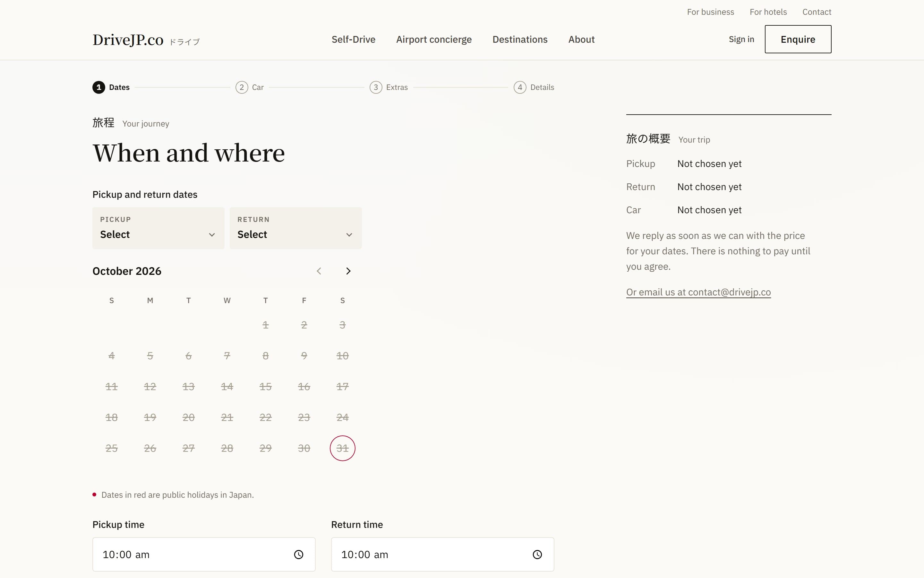Open the Return date dropdown
This screenshot has height=578, width=924.
pos(295,228)
